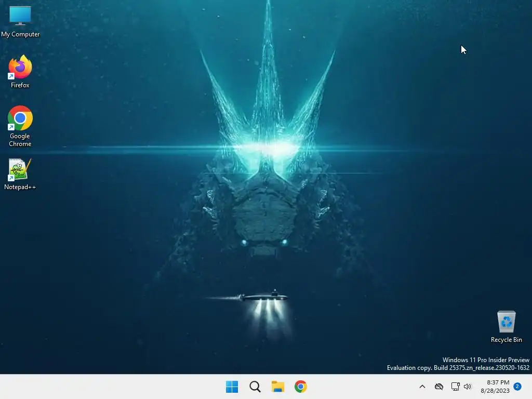532x399 pixels.
Task: Open taskbar Search magnifier
Action: [255, 387]
